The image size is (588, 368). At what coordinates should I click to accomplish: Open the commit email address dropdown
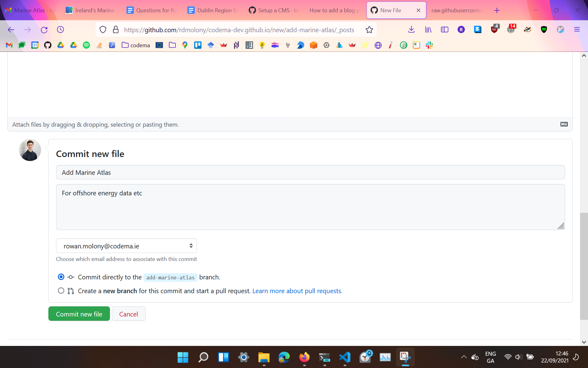pos(126,246)
